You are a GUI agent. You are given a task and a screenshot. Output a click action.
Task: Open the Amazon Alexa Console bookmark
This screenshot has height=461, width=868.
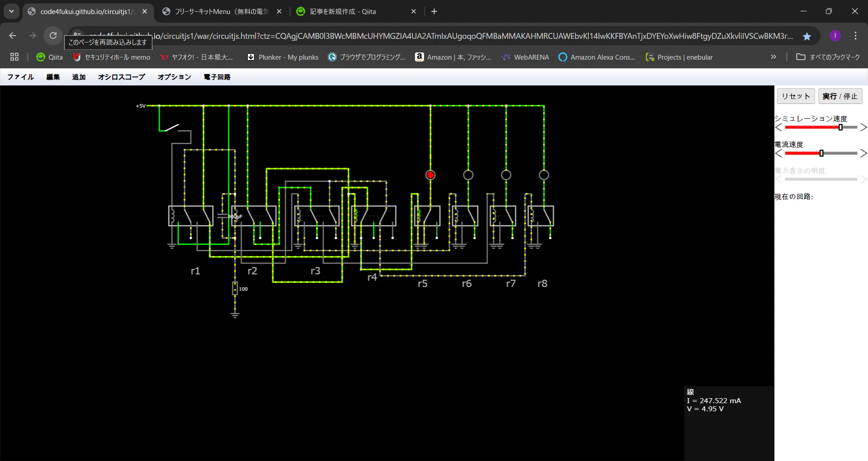597,57
